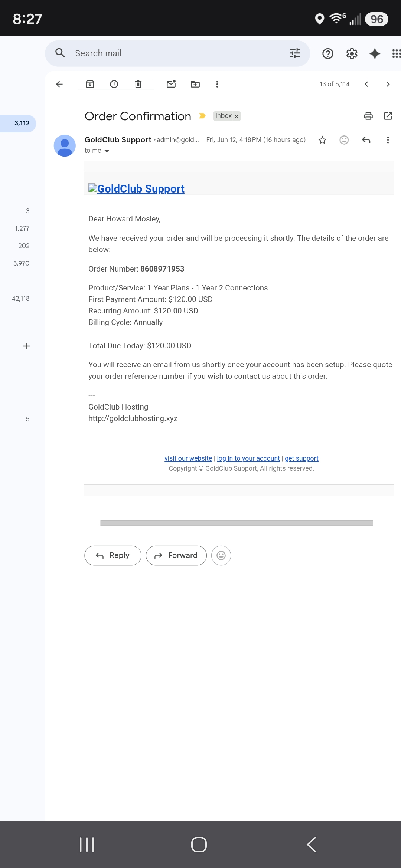Viewport: 401px width, 868px height.
Task: Open the Gemini sparkle assistant
Action: coord(375,54)
